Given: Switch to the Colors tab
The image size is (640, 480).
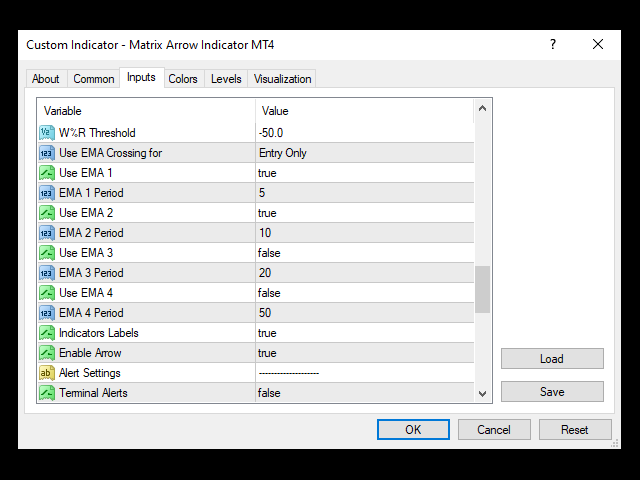Looking at the screenshot, I should [183, 79].
